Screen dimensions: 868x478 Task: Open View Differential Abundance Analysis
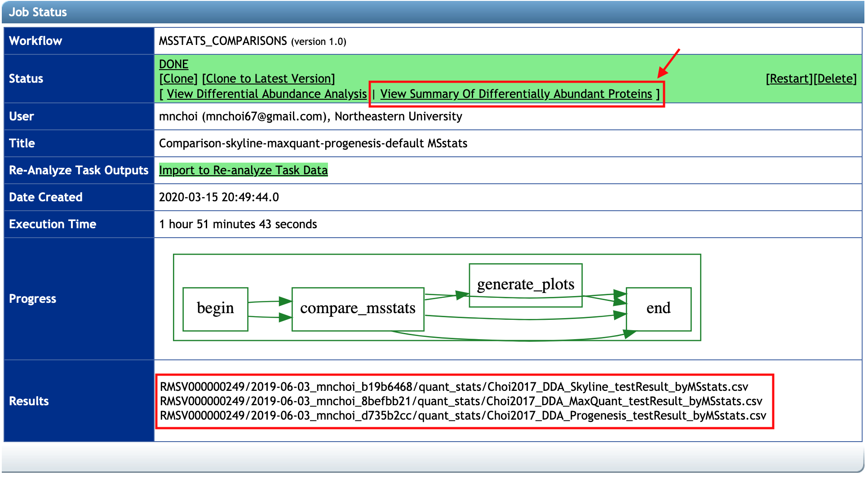[266, 94]
